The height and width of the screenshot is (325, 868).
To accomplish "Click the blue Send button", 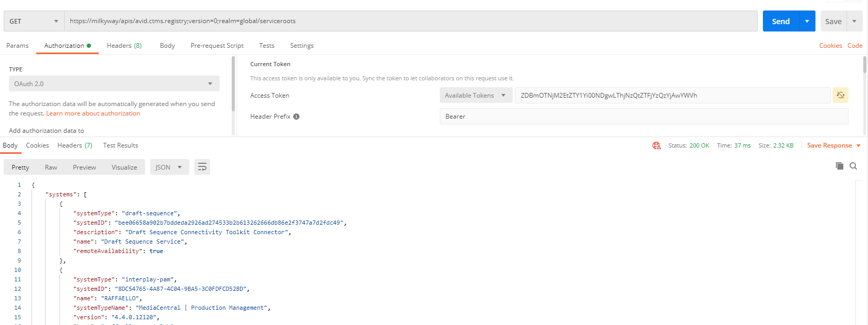I will click(x=781, y=21).
